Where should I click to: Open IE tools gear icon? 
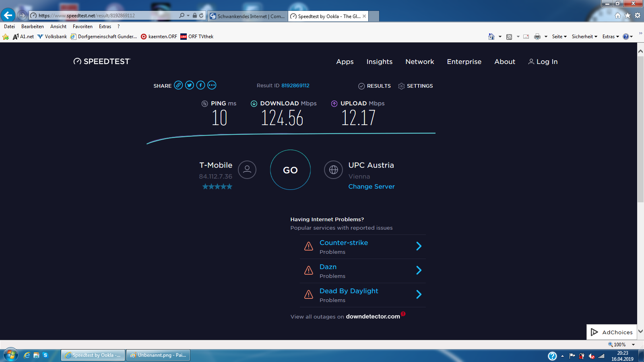pos(638,15)
